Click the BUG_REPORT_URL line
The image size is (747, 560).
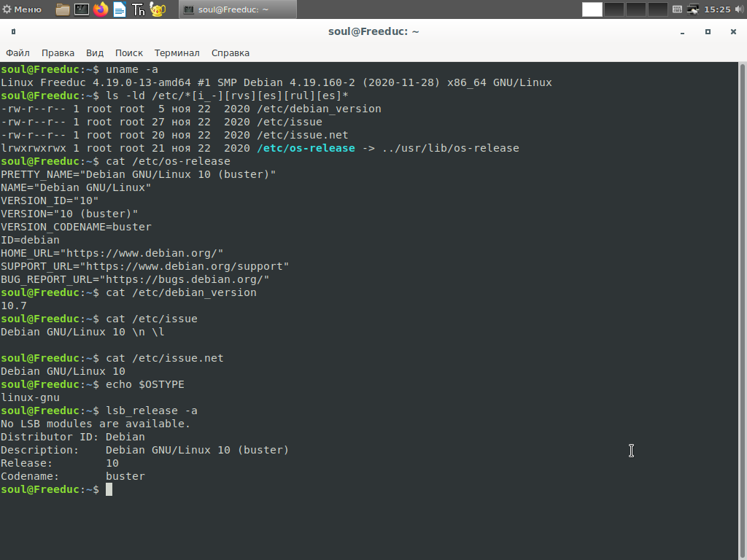tap(135, 279)
